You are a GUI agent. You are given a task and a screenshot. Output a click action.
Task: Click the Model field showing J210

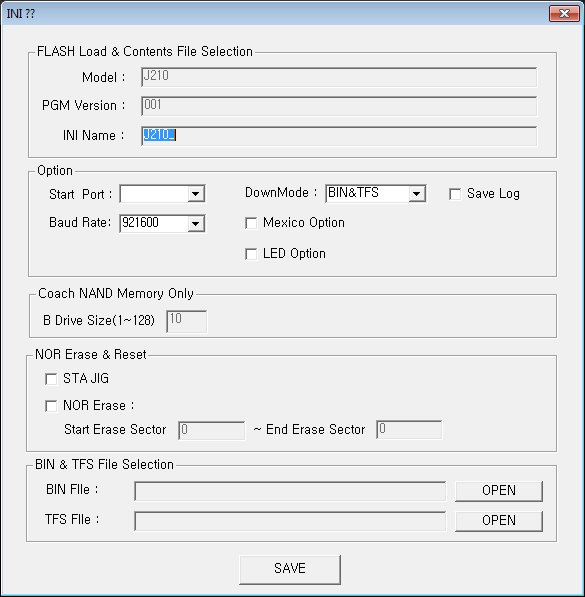[339, 77]
